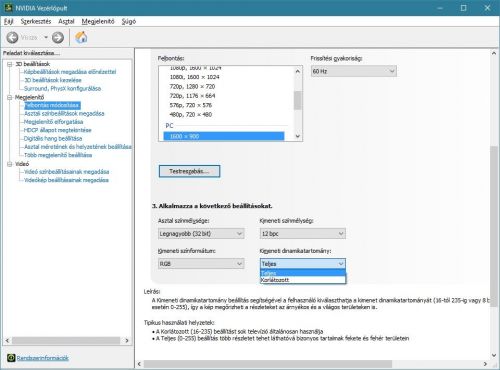
Task: Open Több megjelenítő beállítása
Action: click(58, 155)
